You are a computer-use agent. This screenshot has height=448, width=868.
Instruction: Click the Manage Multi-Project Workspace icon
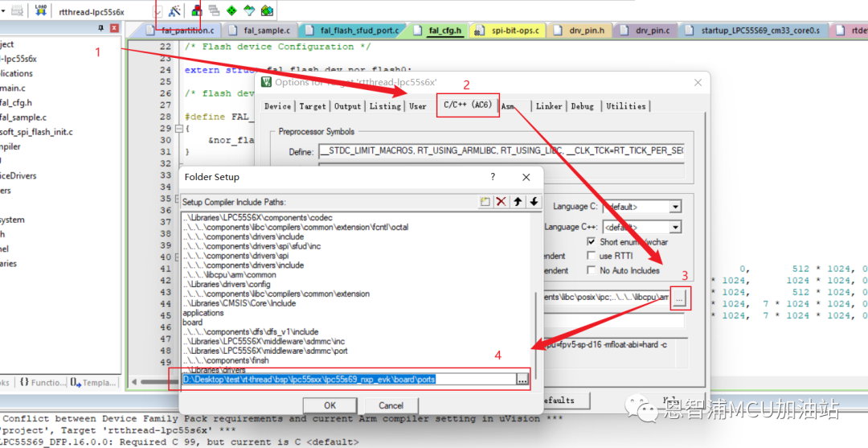pos(214,10)
